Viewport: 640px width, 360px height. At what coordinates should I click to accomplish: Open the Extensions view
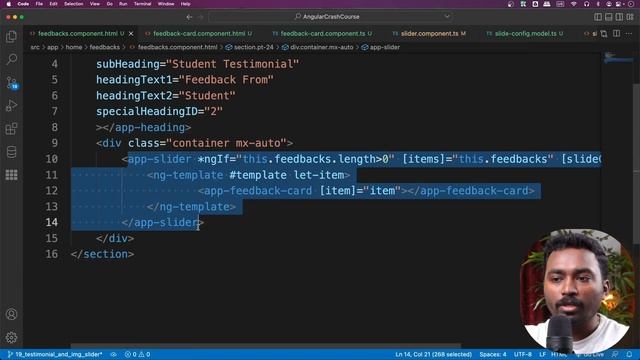[x=11, y=129]
